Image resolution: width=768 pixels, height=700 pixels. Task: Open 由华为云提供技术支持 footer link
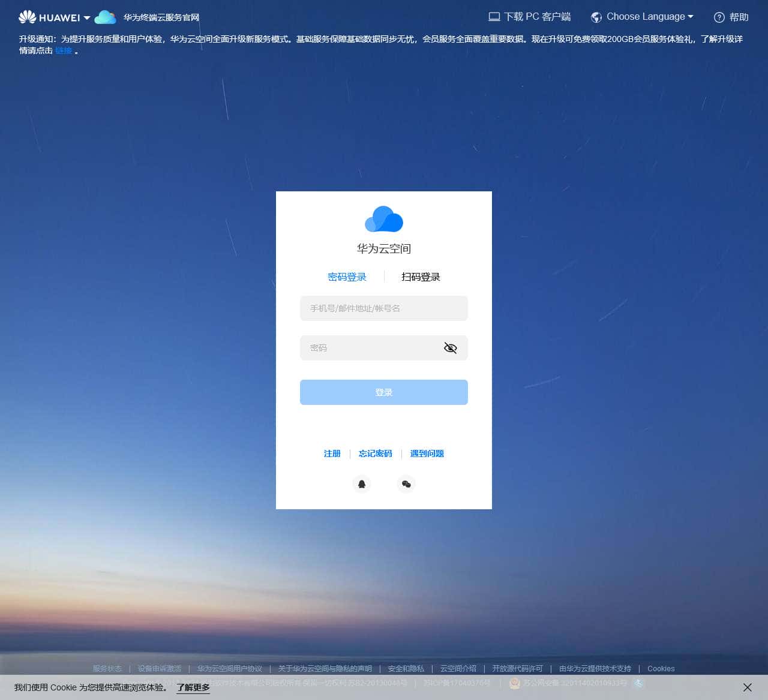pos(595,669)
